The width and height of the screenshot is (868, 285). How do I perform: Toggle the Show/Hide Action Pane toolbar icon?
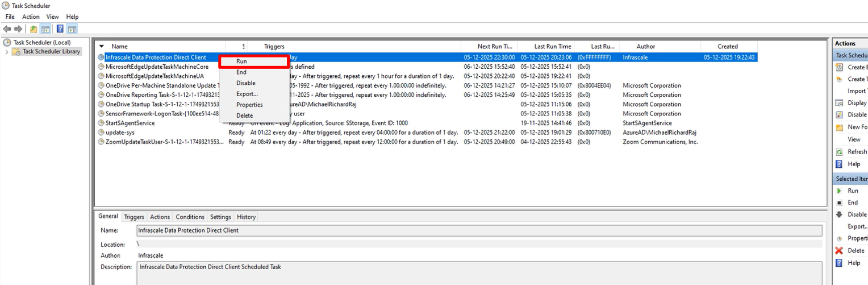pos(72,29)
